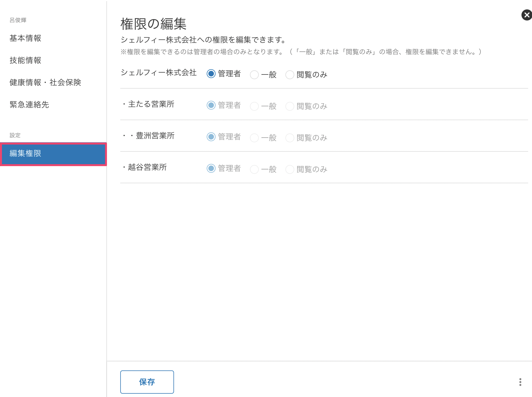
Task: Click the 設定 section label
Action: pyautogui.click(x=15, y=135)
